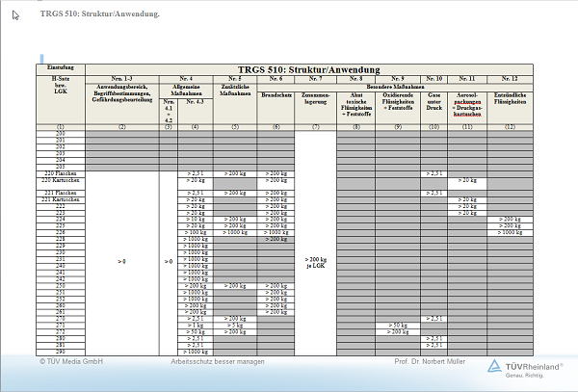Screen dimensions: 578x392
Task: Select the Zusammenlagerung column header
Action: coord(316,98)
